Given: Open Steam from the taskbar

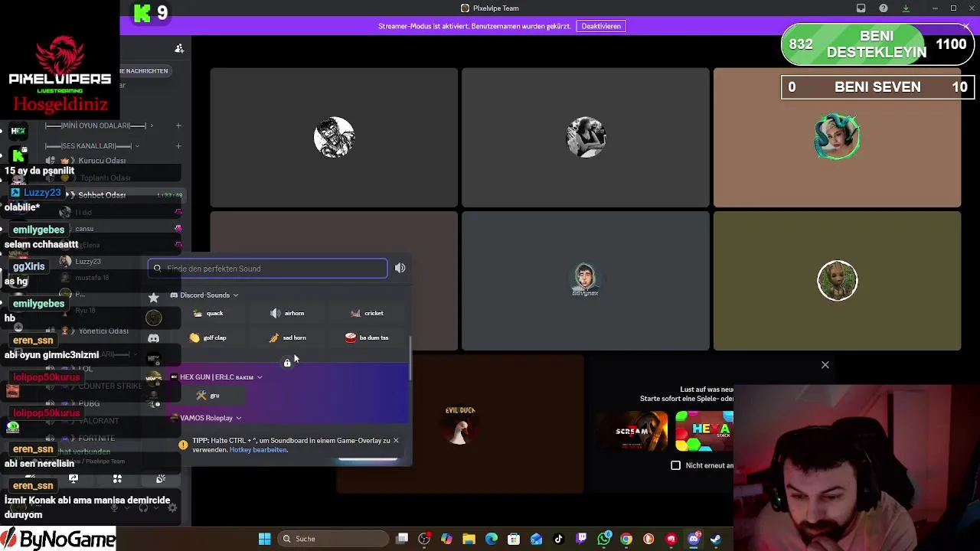Looking at the screenshot, I should (x=716, y=539).
